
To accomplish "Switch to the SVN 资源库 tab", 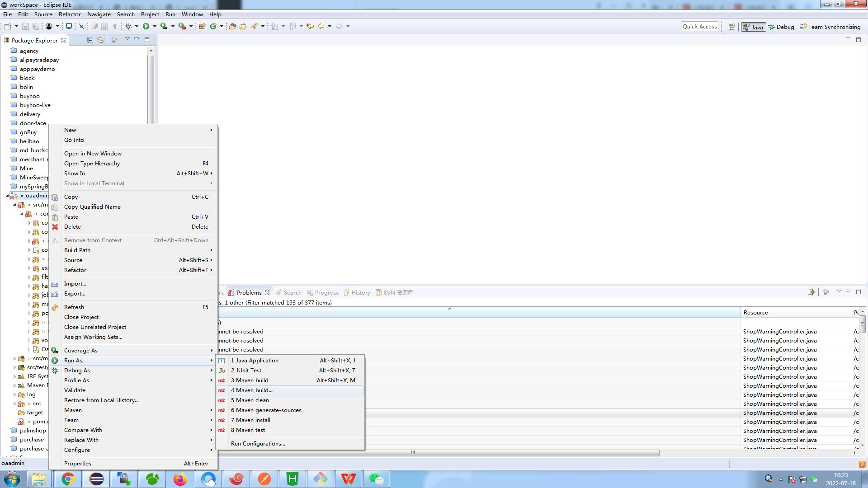I will tap(394, 292).
